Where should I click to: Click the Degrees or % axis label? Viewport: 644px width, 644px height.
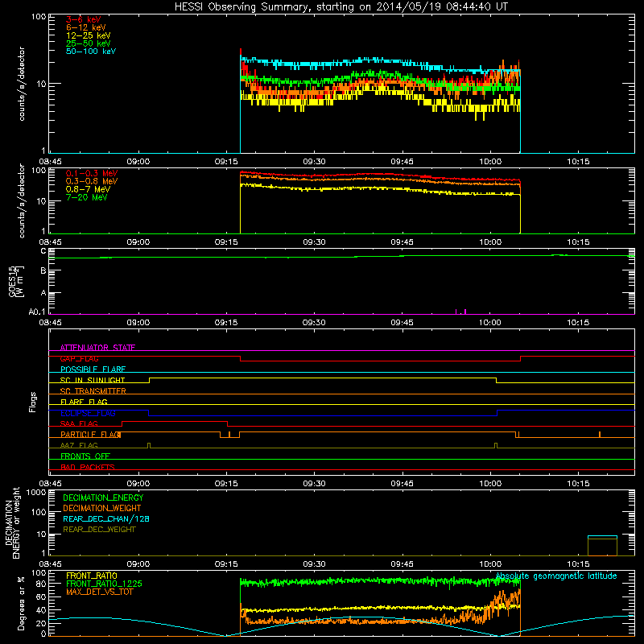[21, 603]
